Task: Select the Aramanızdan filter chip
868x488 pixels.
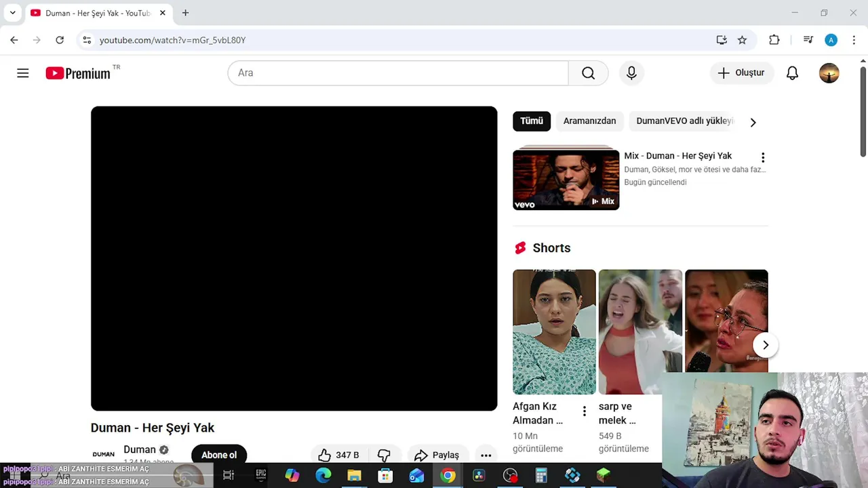Action: pos(589,121)
